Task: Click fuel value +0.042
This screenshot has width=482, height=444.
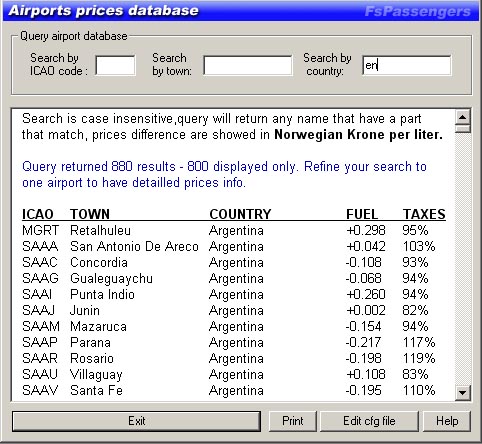Action: 366,247
